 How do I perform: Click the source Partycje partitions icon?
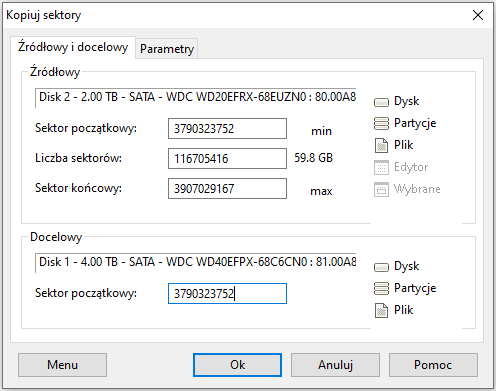click(x=381, y=123)
